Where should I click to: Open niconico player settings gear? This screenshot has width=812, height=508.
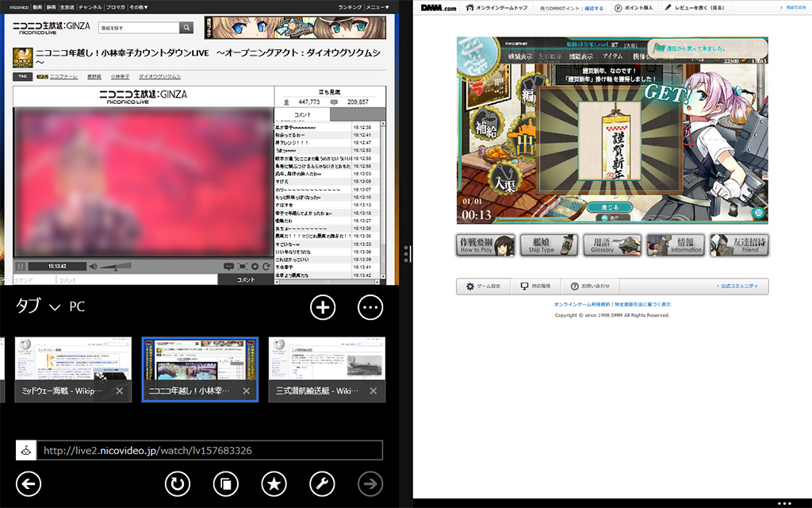[x=255, y=267]
